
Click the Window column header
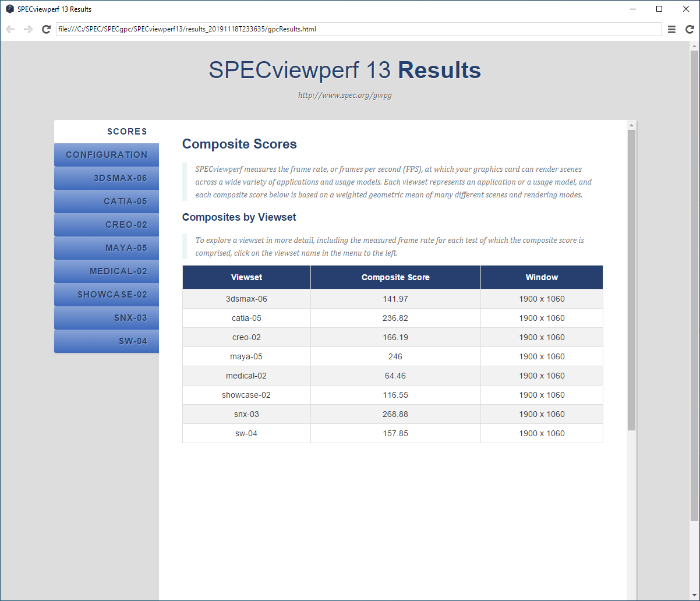click(542, 277)
